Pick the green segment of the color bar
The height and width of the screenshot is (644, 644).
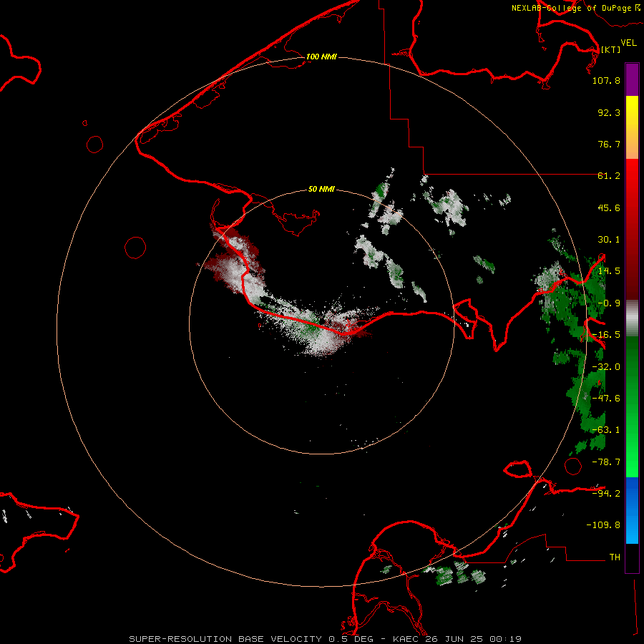click(632, 406)
